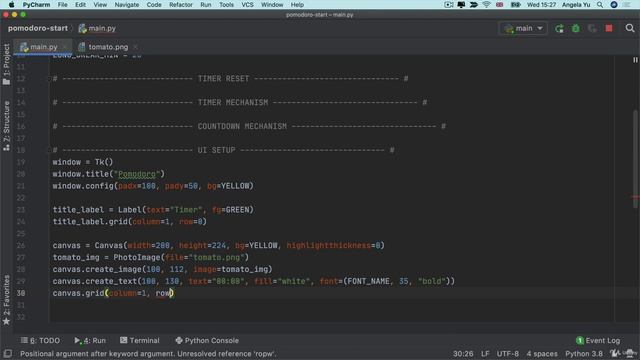Image resolution: width=640 pixels, height=360 pixels.
Task: Click 'highlightthickness' parameter text
Action: pyautogui.click(x=328, y=246)
